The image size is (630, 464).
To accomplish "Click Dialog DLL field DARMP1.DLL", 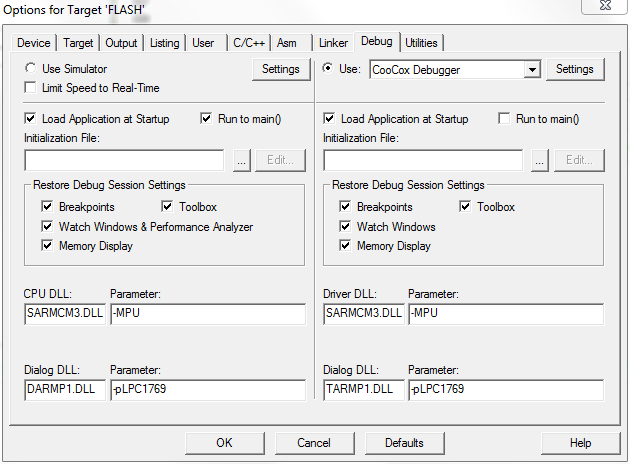I will point(65,390).
